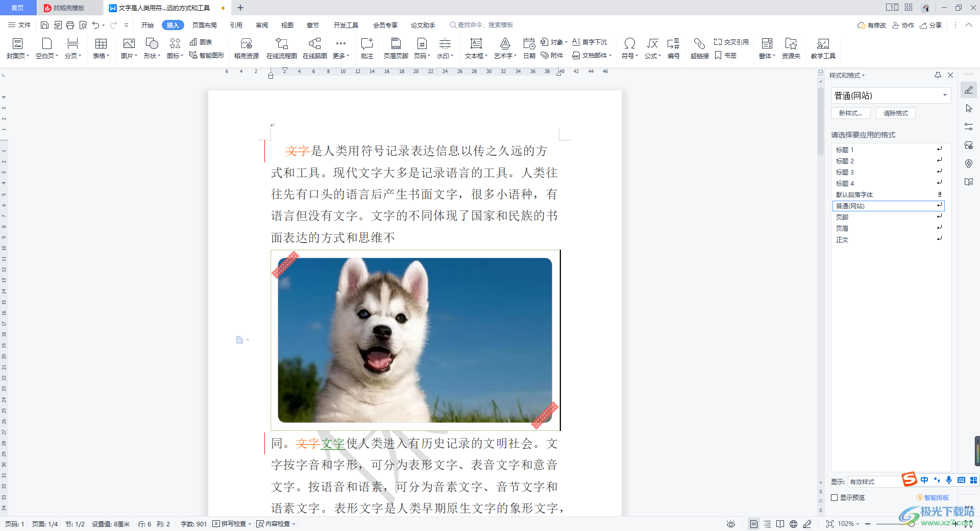This screenshot has height=531, width=980.
Task: Toggle writing mode pencil icon in status bar
Action: point(807,524)
